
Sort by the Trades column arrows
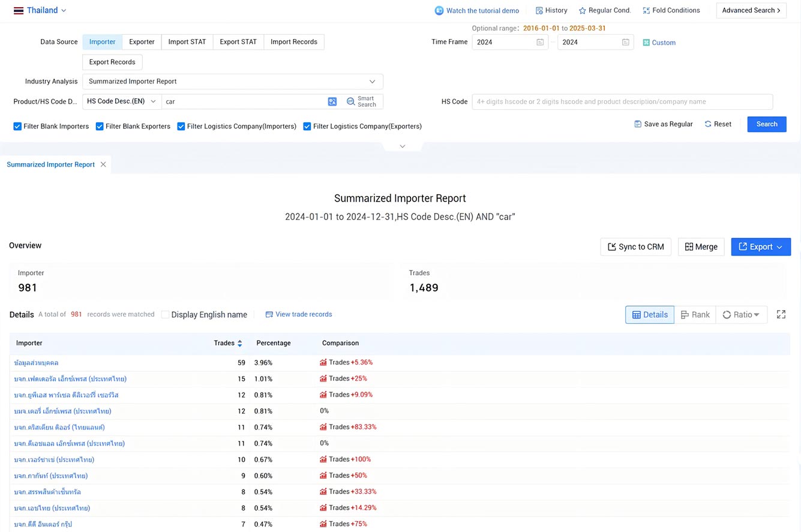[240, 343]
